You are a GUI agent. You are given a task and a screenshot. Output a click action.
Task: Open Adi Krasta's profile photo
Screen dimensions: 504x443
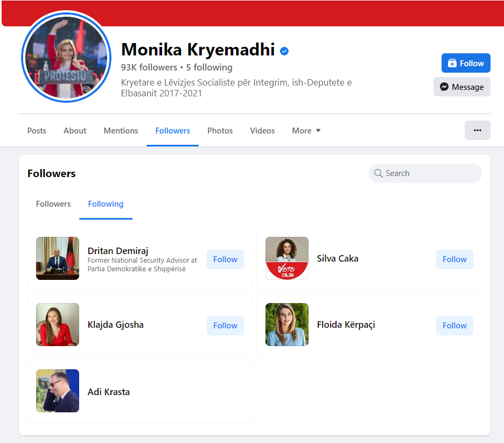[58, 391]
